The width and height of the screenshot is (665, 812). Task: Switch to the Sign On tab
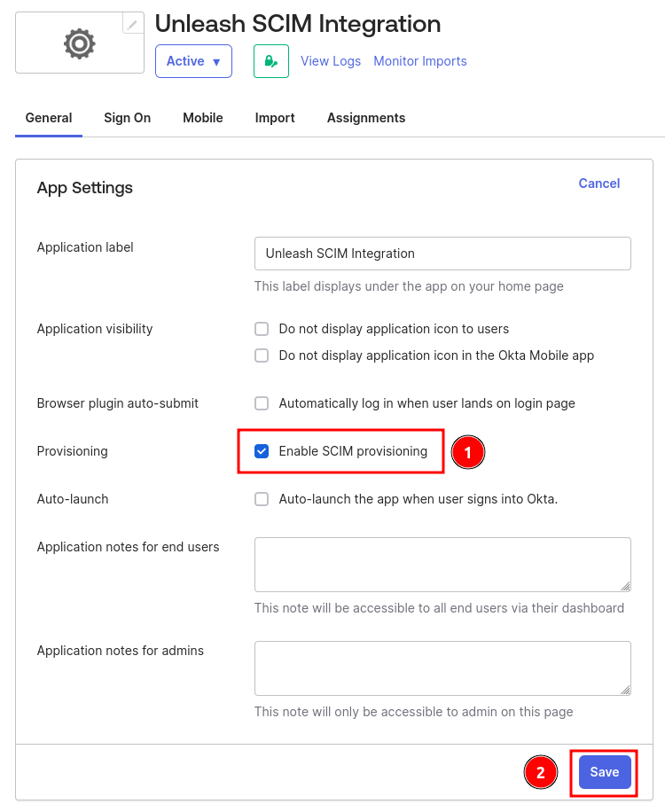(128, 118)
